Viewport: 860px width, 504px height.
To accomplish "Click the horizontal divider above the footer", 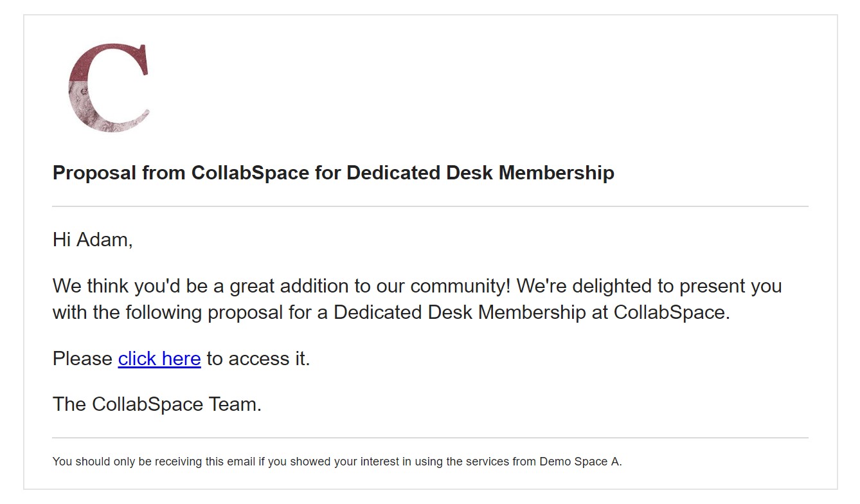I will pyautogui.click(x=430, y=438).
